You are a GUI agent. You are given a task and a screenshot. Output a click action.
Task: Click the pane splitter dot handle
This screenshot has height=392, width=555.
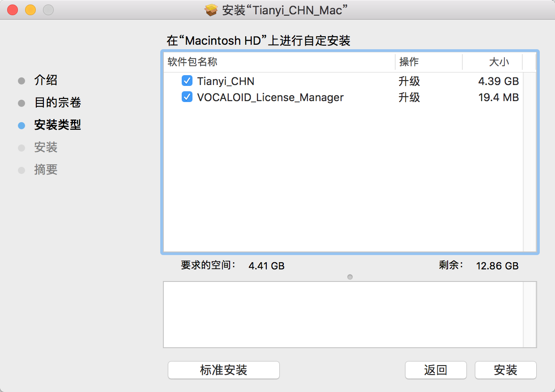[350, 277]
